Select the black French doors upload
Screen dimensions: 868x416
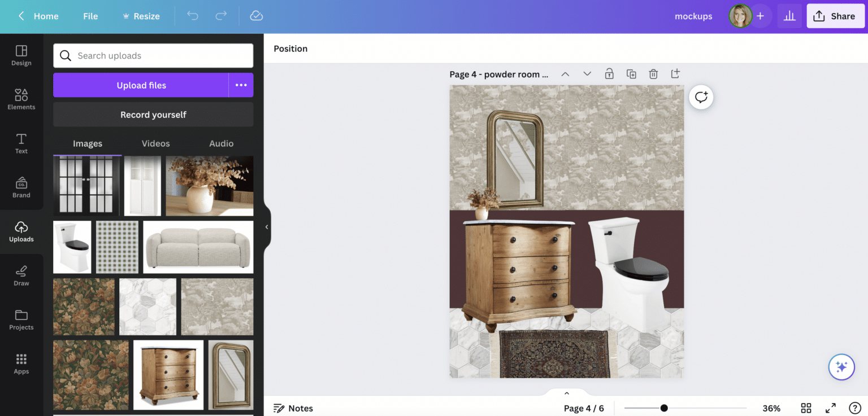click(x=86, y=186)
